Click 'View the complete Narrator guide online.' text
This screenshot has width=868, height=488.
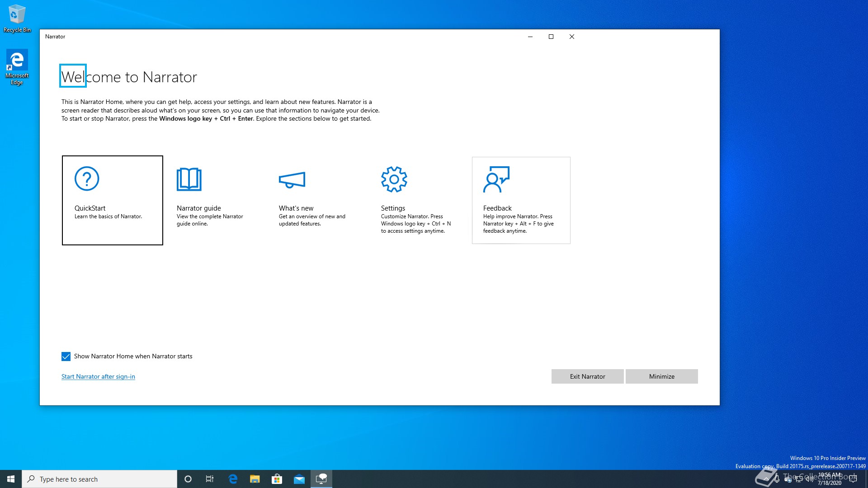(210, 220)
